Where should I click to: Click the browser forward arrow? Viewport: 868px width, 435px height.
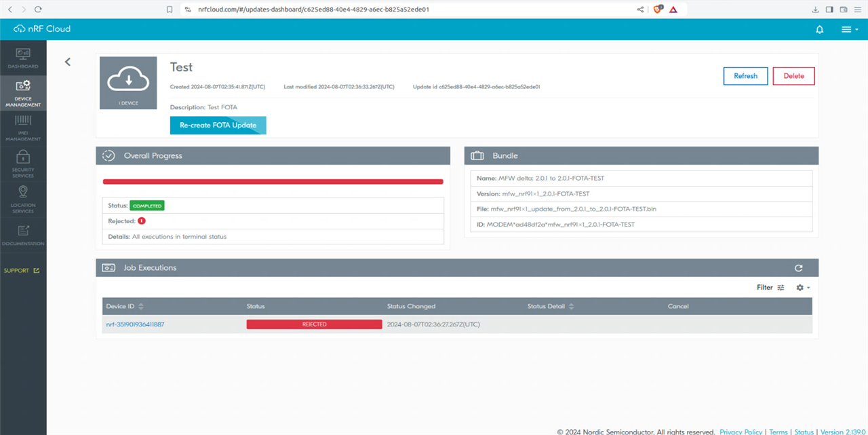point(24,10)
